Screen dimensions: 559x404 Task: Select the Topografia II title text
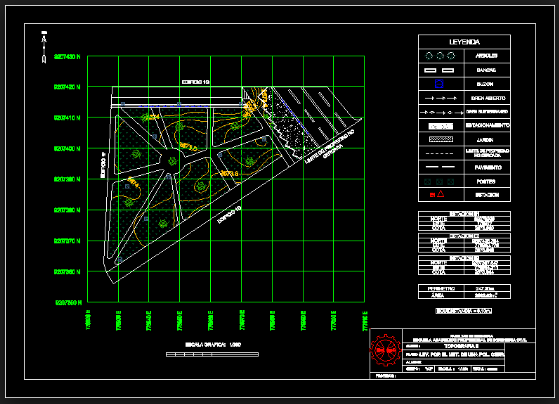[x=461, y=346]
